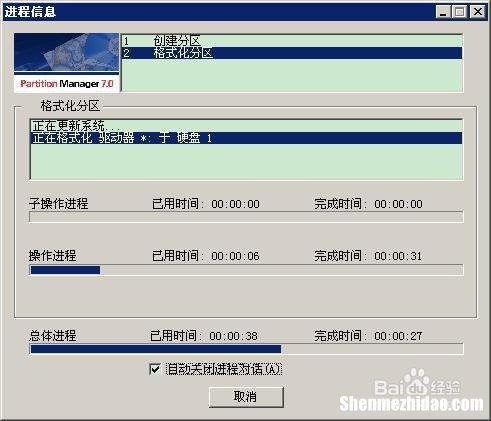This screenshot has width=491, height=421.
Task: Click the 子操作进程 label
Action: (59, 204)
